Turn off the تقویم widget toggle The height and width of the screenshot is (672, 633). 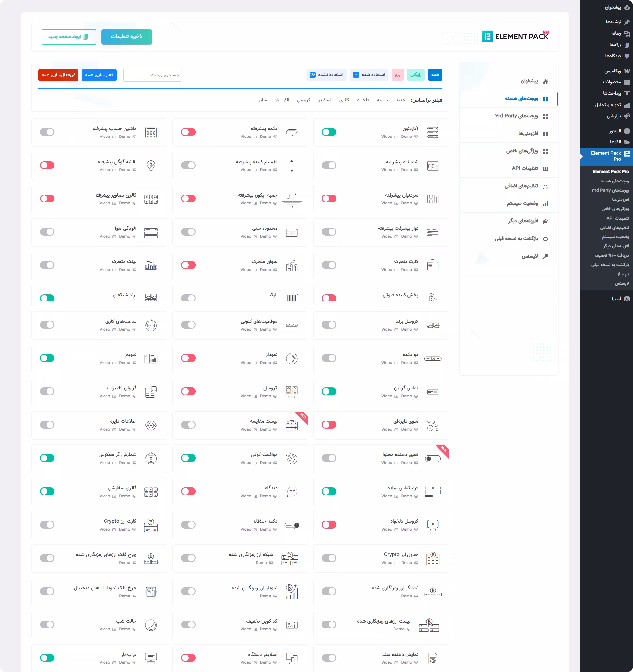point(47,358)
